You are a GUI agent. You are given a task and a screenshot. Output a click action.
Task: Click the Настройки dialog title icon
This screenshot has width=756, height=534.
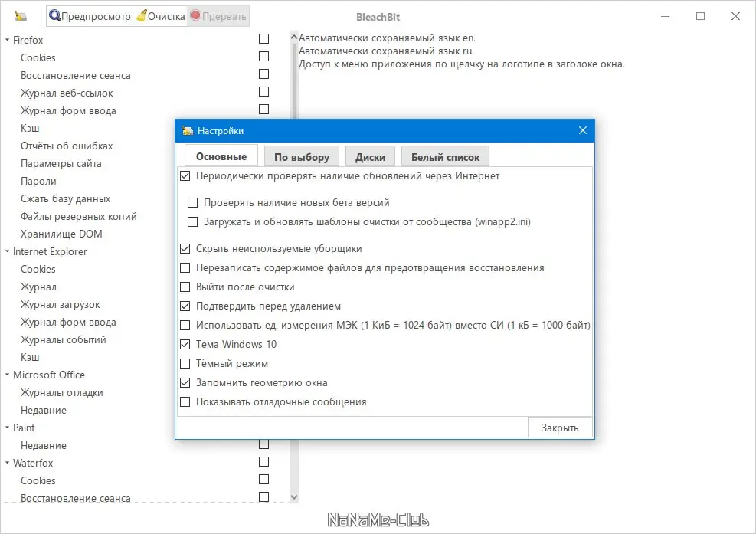click(188, 131)
